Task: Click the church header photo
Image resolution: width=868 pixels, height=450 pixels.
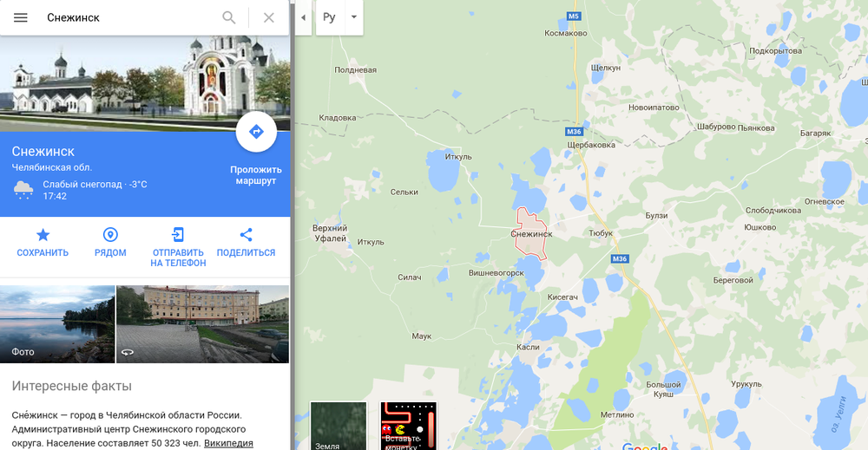Action: (145, 83)
